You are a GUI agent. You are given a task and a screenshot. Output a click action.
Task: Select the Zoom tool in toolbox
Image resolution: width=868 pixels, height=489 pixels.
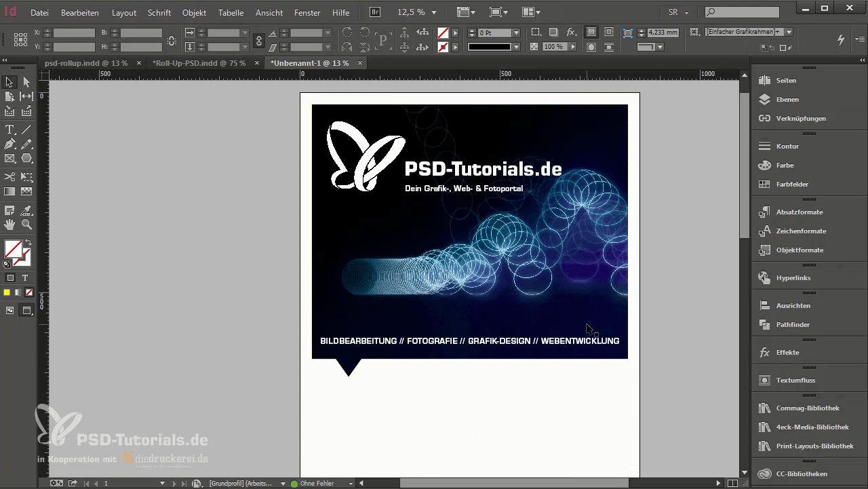pyautogui.click(x=26, y=224)
